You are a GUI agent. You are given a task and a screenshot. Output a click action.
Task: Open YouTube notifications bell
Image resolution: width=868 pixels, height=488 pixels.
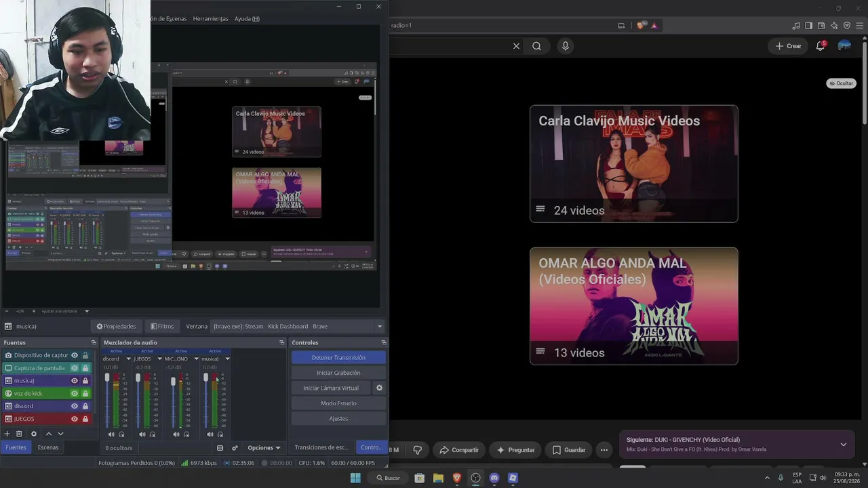[821, 46]
